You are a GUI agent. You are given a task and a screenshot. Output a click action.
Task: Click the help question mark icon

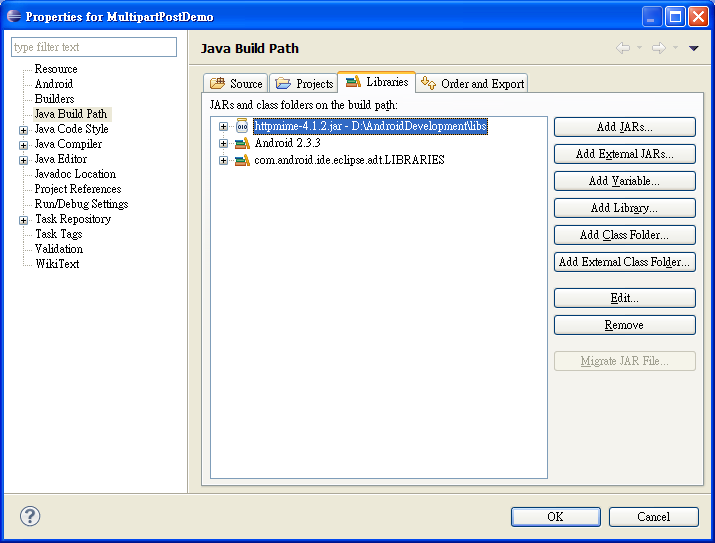click(30, 516)
